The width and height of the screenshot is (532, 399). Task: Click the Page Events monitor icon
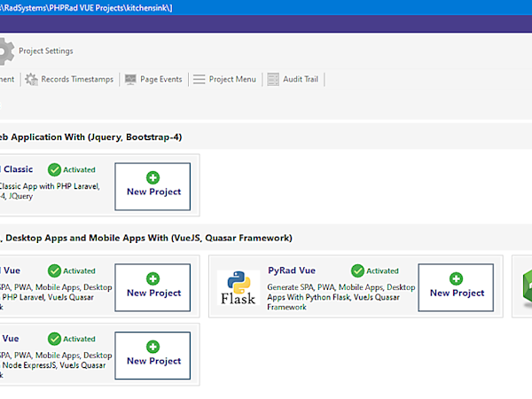[130, 80]
